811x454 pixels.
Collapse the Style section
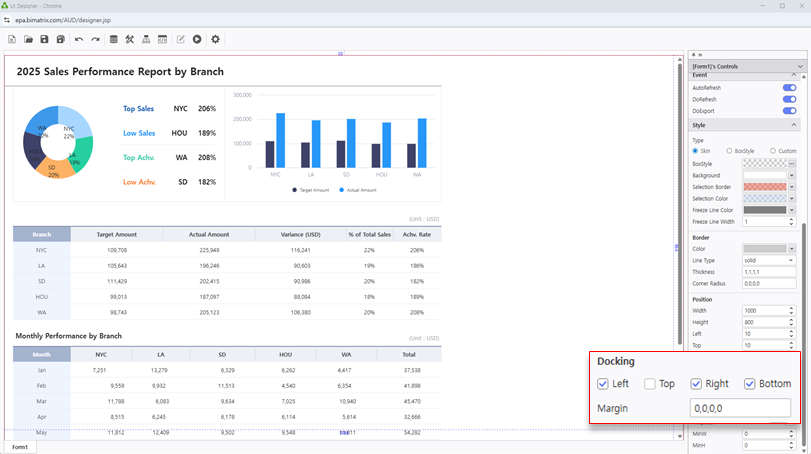pyautogui.click(x=794, y=125)
